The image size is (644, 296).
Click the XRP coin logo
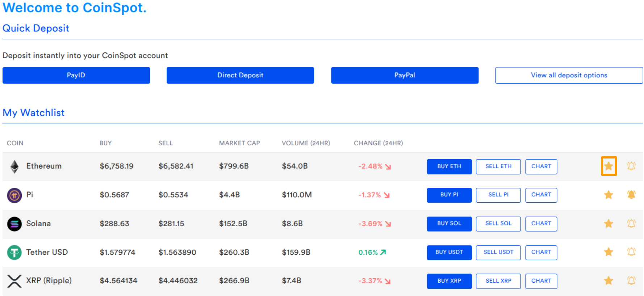pos(14,281)
